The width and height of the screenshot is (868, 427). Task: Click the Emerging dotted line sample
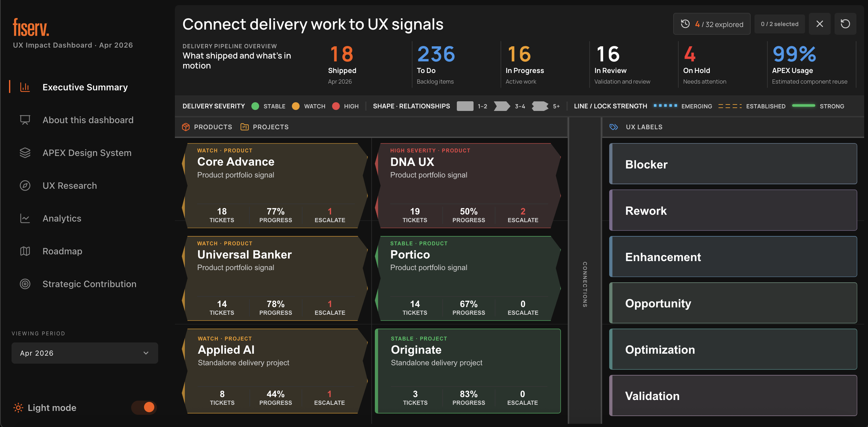pos(665,105)
